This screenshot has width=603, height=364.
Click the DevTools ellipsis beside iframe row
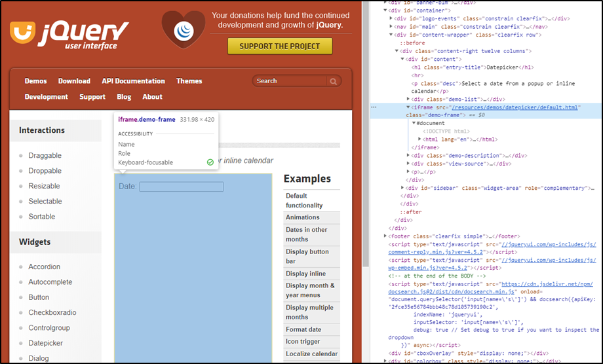tap(374, 107)
